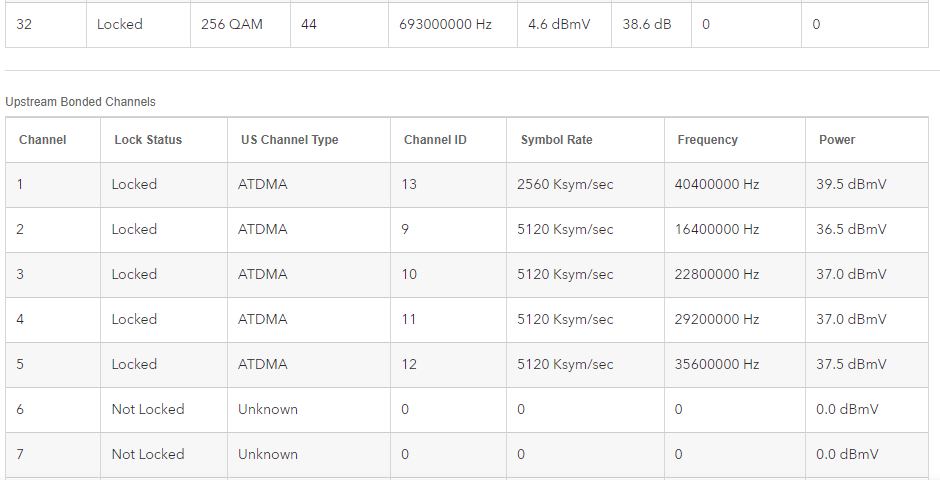
Task: Click the 39.5 dBmV power value
Action: [x=851, y=185]
